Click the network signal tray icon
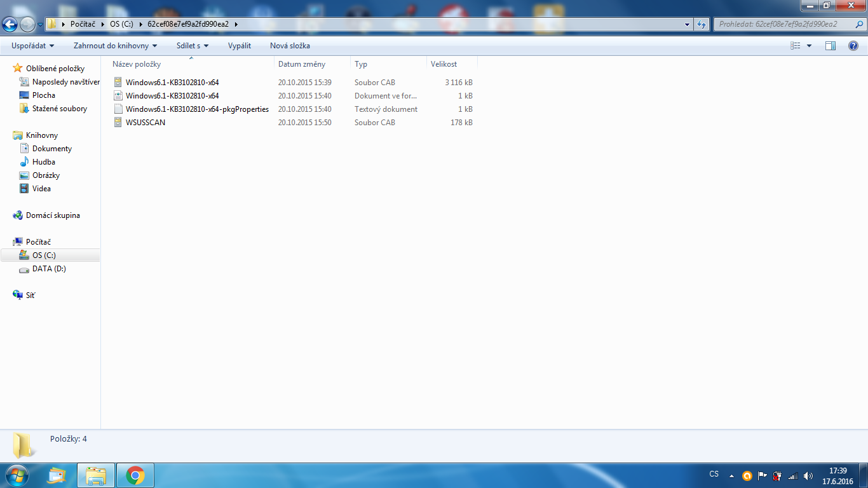The width and height of the screenshot is (868, 488). coord(792,475)
